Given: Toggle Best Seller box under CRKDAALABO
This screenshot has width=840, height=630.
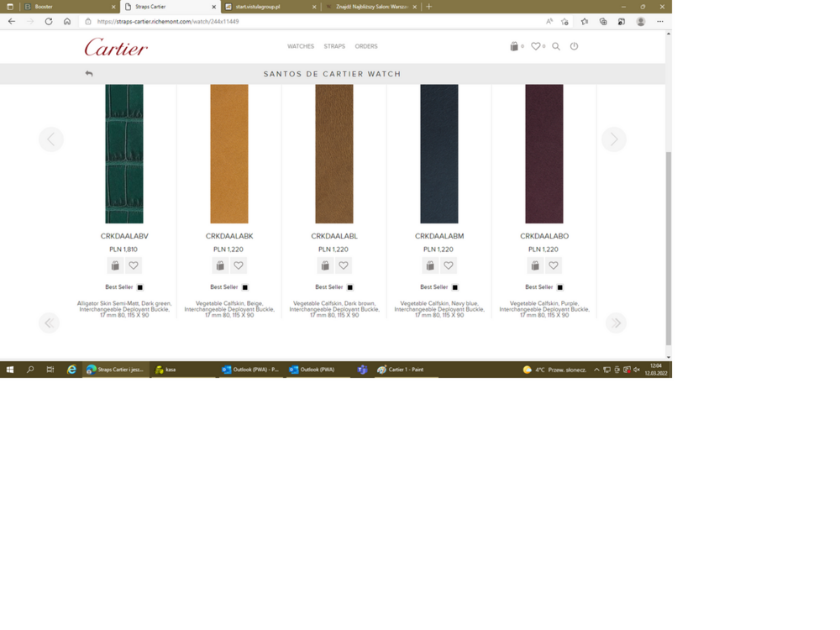Looking at the screenshot, I should [x=560, y=287].
